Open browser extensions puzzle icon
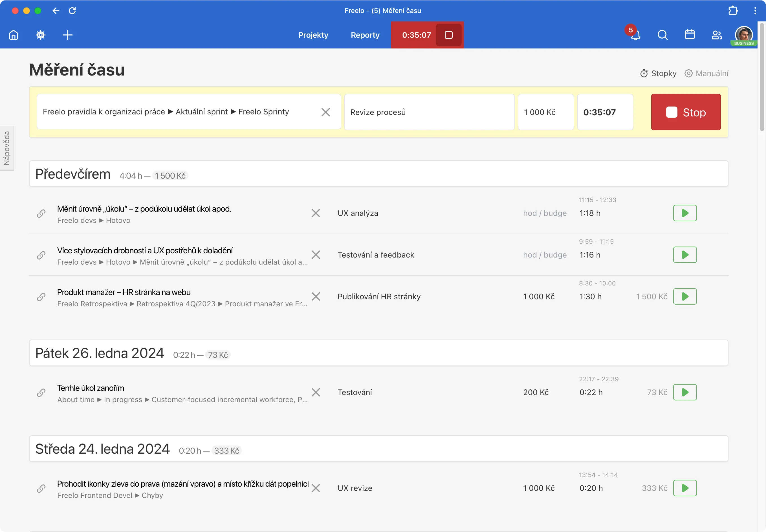This screenshot has height=532, width=766. pyautogui.click(x=733, y=11)
